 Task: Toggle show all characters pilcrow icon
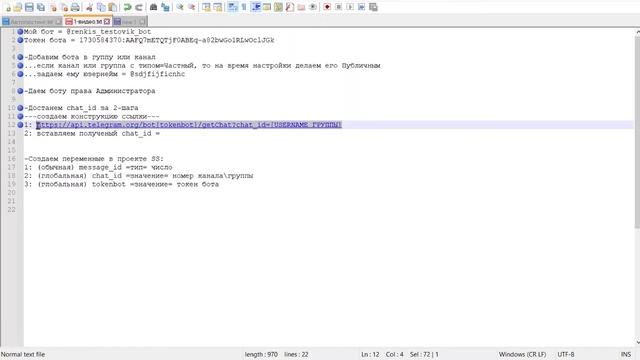244,7
